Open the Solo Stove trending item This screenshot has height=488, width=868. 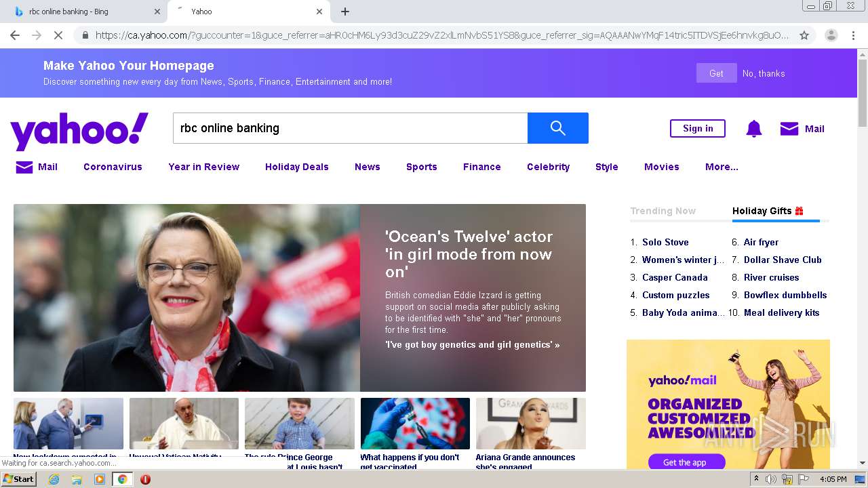[665, 242]
